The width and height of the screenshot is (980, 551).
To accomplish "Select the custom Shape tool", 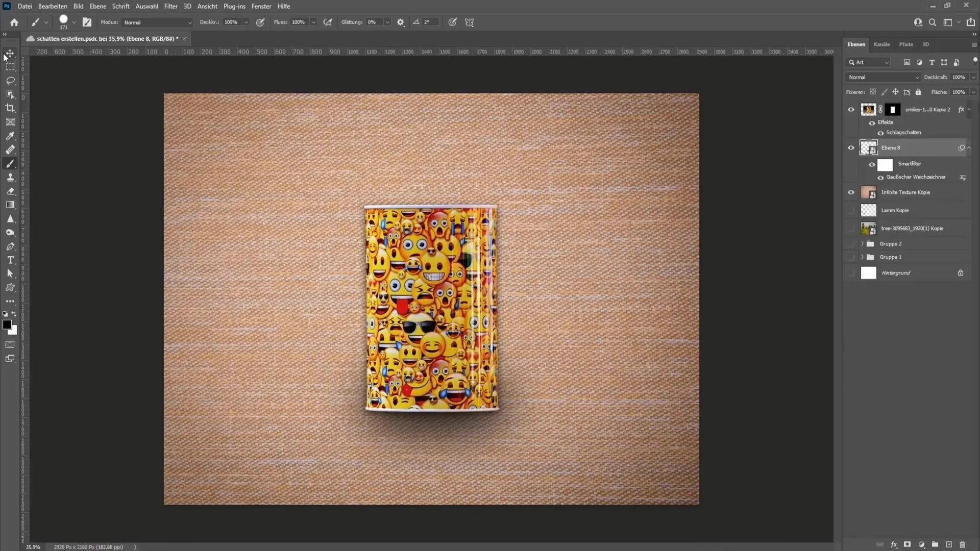I will [x=10, y=287].
